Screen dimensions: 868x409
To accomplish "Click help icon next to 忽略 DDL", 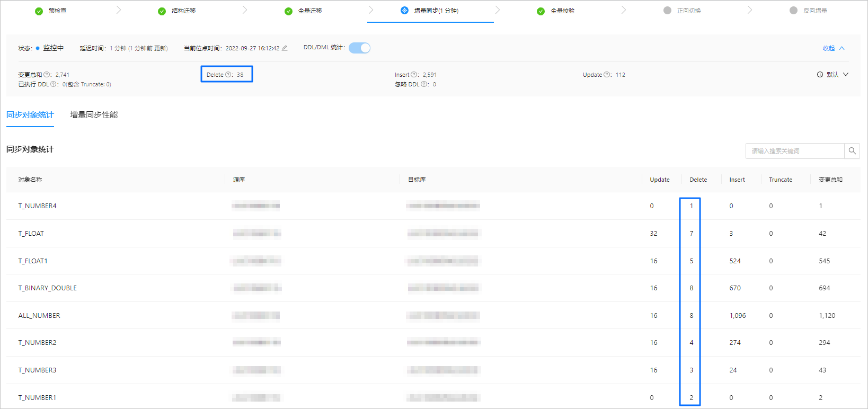I will [424, 84].
